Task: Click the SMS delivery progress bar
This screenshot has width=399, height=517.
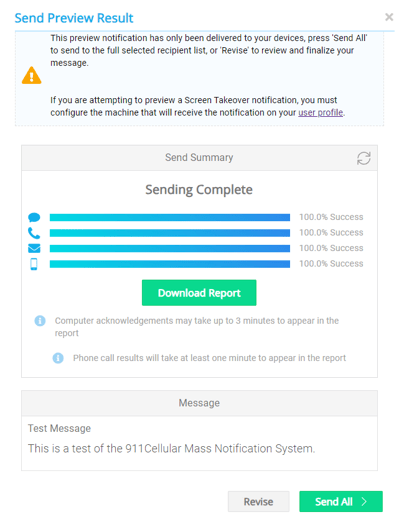Action: (x=170, y=217)
